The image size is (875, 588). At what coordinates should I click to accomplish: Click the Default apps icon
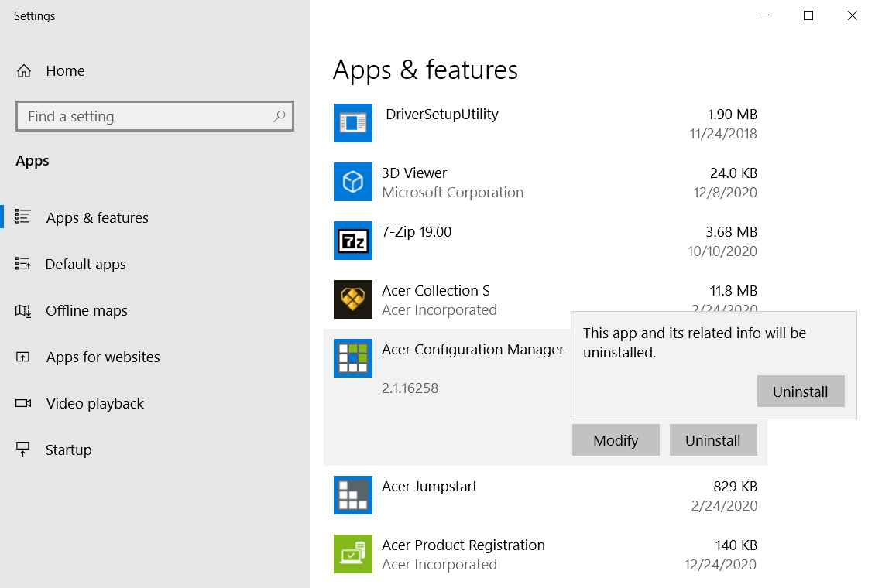tap(23, 264)
